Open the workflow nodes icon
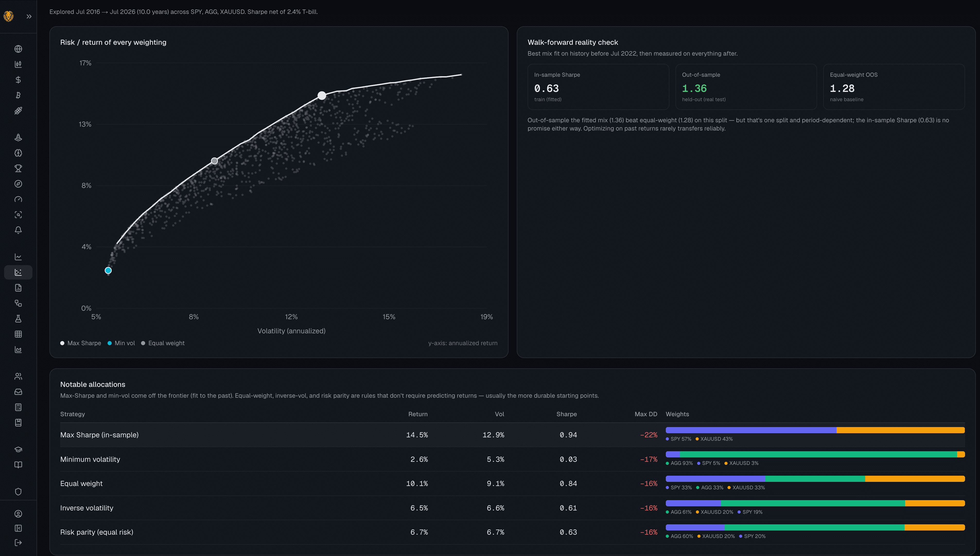This screenshot has width=980, height=556. coord(18,303)
